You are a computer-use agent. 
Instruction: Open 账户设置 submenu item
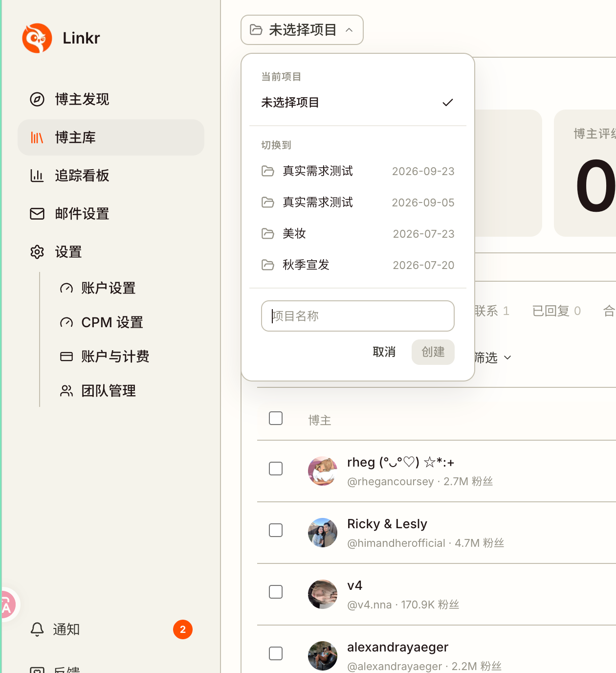[x=109, y=288]
